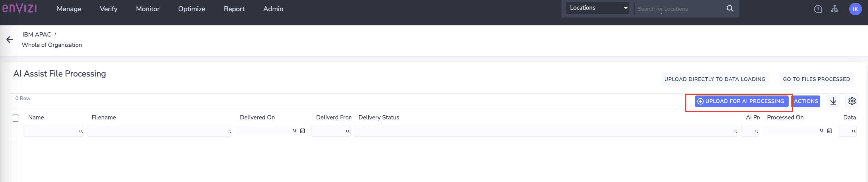Click the Manage menu item
This screenshot has height=182, width=868.
69,9
